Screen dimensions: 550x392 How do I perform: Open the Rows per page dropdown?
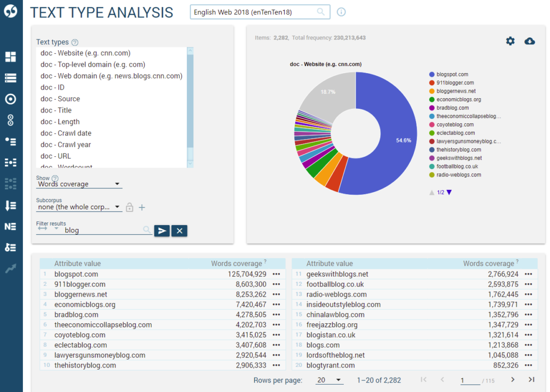tap(329, 380)
